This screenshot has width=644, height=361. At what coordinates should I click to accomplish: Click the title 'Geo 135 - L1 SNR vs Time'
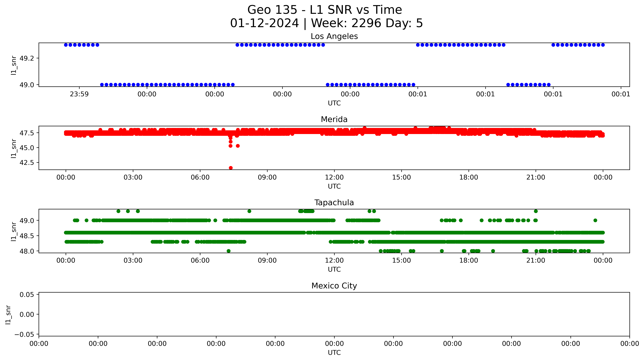pos(325,10)
